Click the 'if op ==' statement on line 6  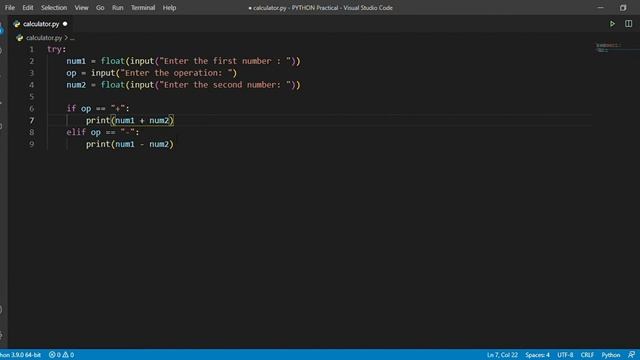[98, 109]
